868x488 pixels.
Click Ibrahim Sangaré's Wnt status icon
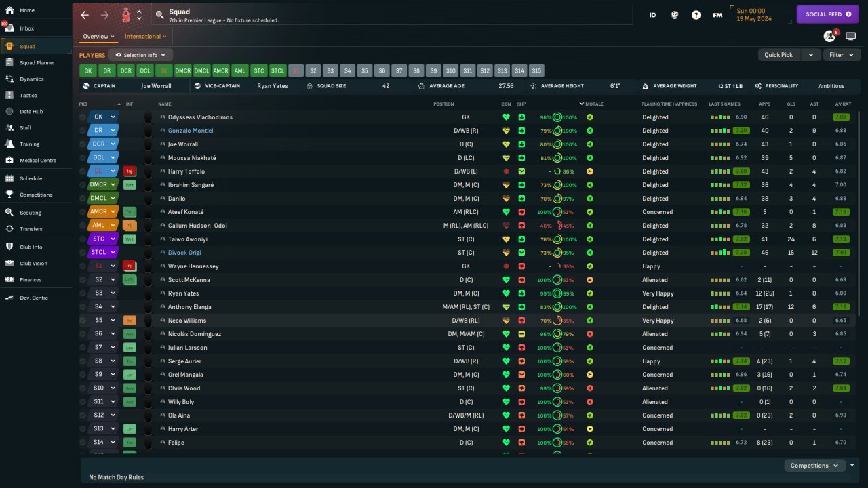pyautogui.click(x=130, y=185)
